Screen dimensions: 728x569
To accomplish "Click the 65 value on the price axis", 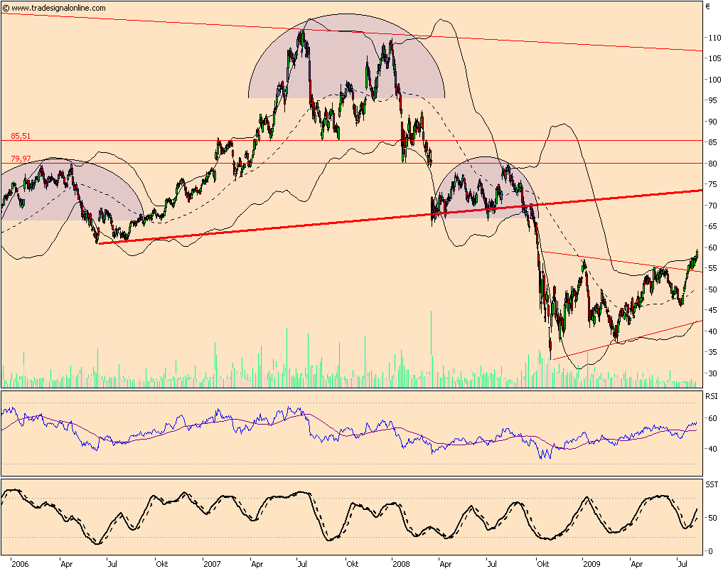I will pos(712,226).
